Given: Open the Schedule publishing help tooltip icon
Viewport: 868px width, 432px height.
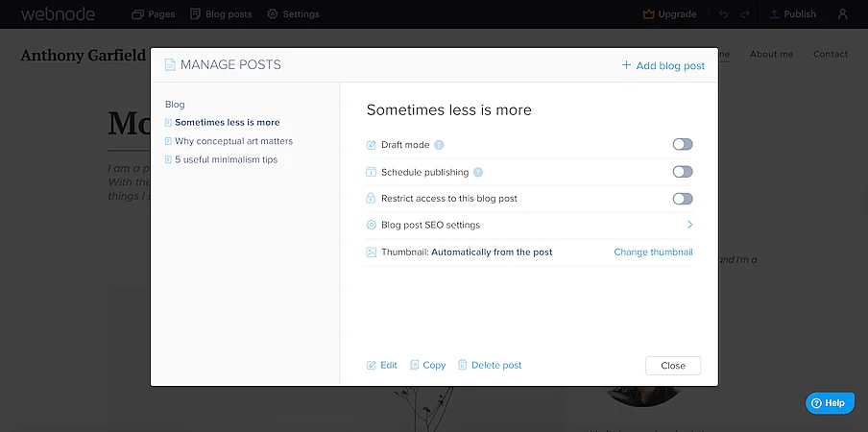Looking at the screenshot, I should pyautogui.click(x=478, y=172).
